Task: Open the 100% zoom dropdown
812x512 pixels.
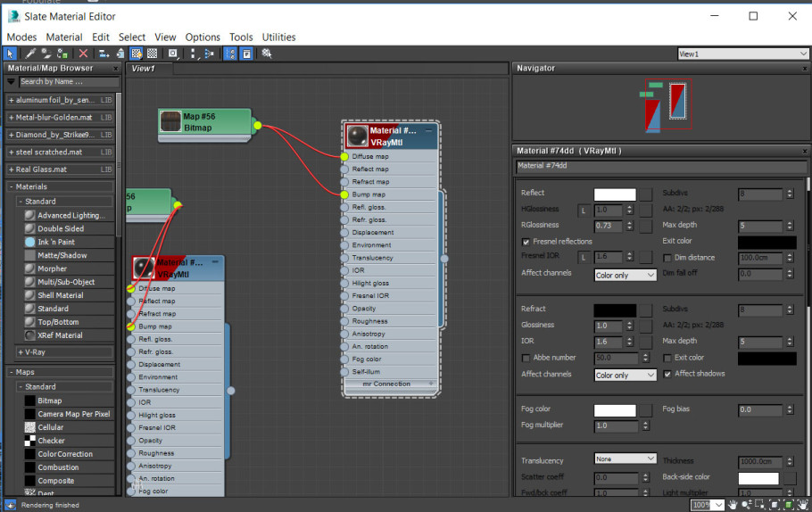Action: (719, 505)
